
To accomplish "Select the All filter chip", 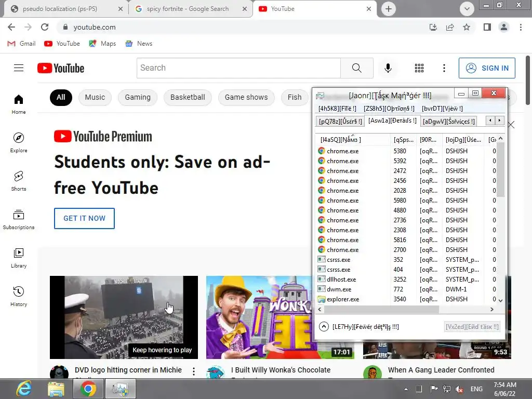I will point(61,97).
